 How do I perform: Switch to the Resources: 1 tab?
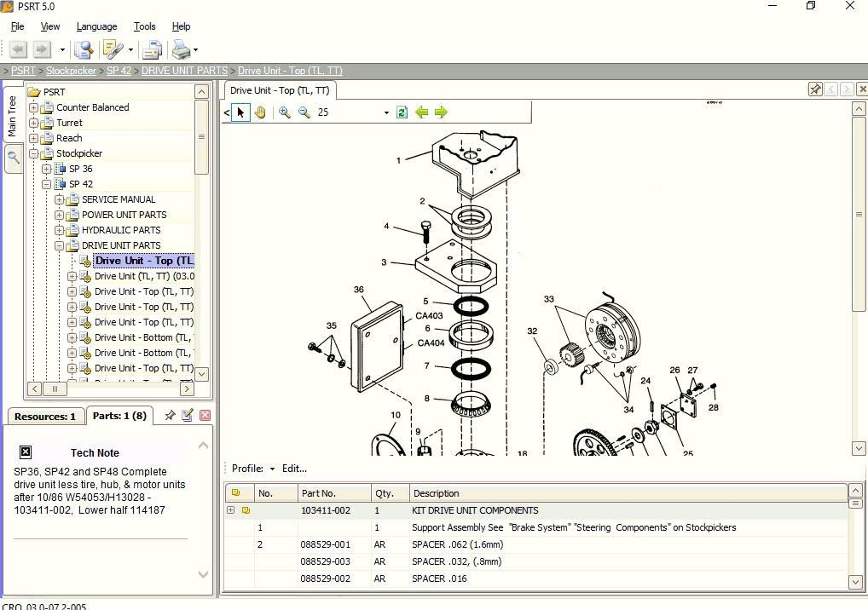(45, 417)
